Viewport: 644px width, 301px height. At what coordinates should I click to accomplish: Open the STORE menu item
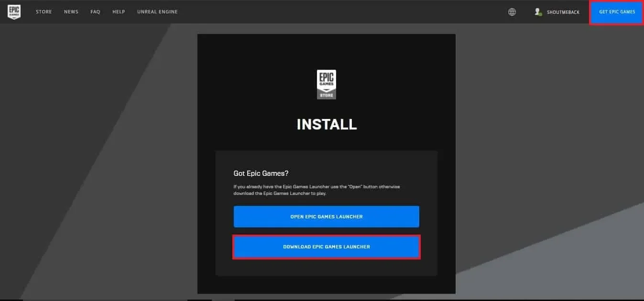pos(44,12)
